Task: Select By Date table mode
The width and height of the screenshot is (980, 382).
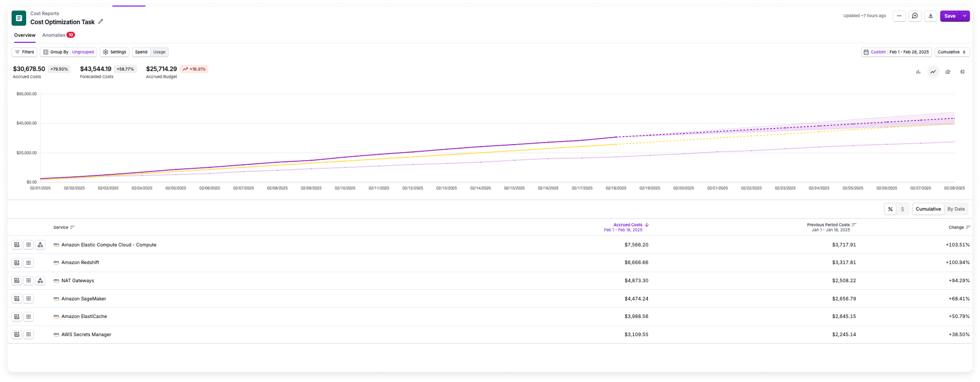Action: [x=956, y=209]
